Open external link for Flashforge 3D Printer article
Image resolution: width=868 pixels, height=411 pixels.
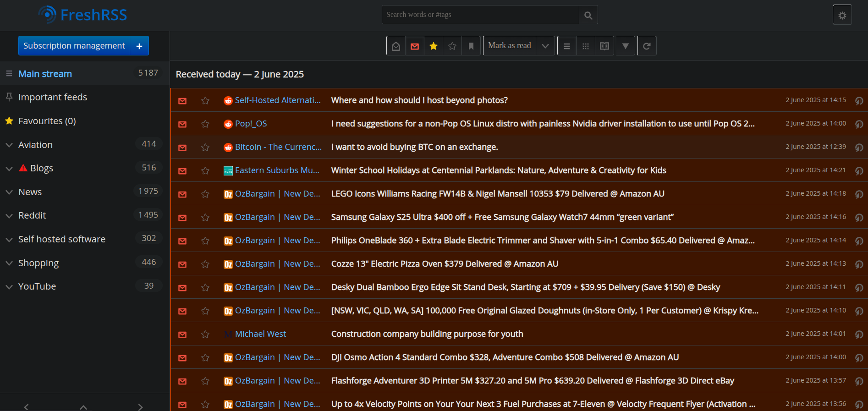pyautogui.click(x=859, y=381)
